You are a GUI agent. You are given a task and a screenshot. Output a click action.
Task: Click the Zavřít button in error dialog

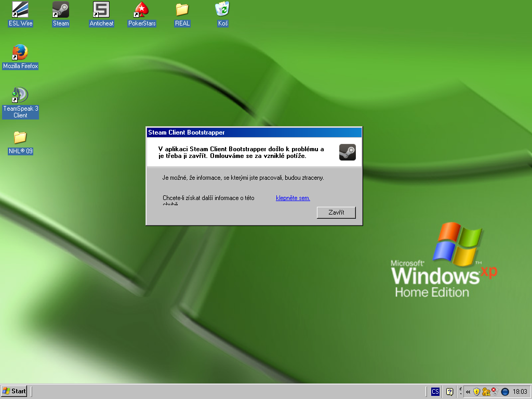(x=336, y=212)
